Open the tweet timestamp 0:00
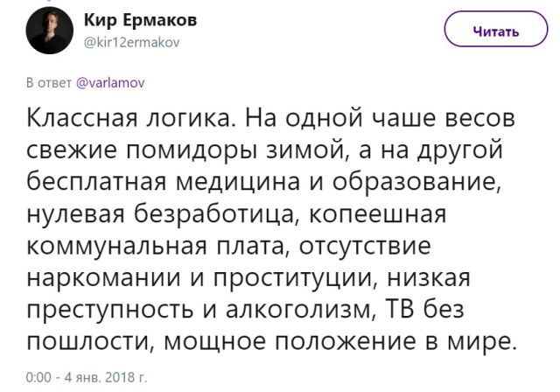Image resolution: width=560 pixels, height=392 pixels. (x=38, y=377)
